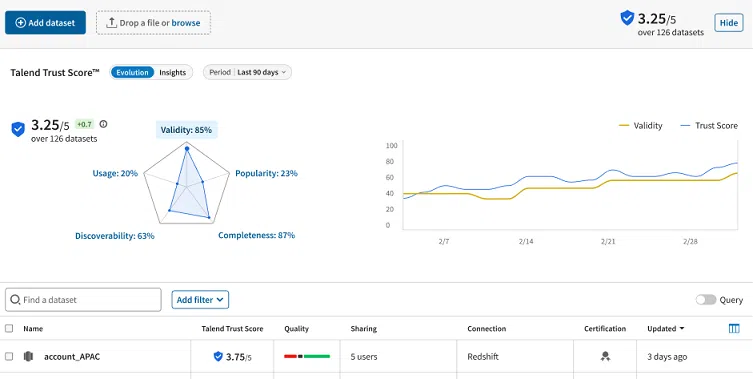The width and height of the screenshot is (753, 379).
Task: Click the column chooser icon in the table header
Action: tap(734, 329)
